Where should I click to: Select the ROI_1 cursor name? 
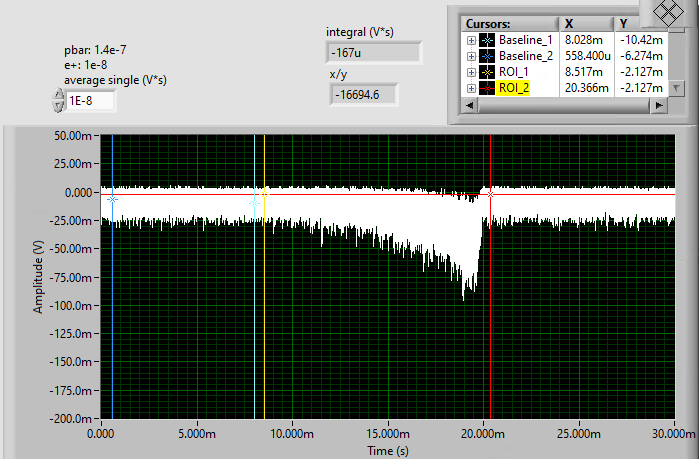point(514,72)
